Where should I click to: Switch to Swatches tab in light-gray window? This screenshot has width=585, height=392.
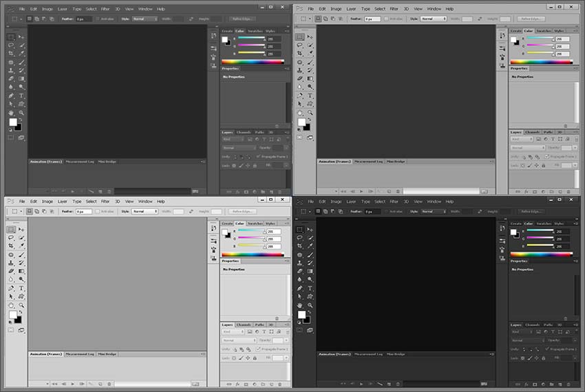pos(255,224)
